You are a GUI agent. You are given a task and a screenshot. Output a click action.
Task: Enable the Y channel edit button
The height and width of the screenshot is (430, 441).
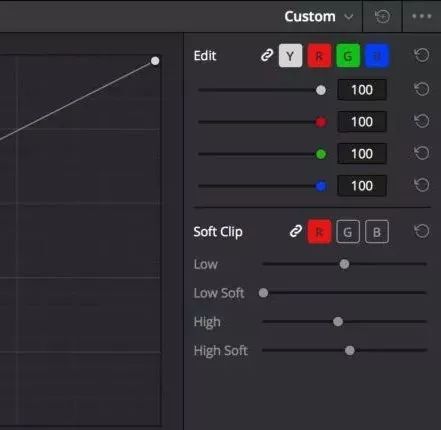[290, 55]
